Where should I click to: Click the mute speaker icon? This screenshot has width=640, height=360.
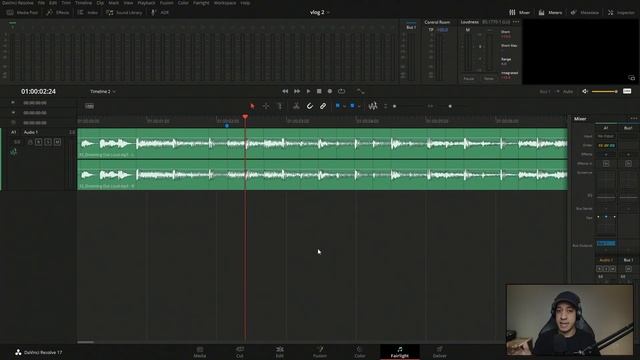(x=585, y=91)
